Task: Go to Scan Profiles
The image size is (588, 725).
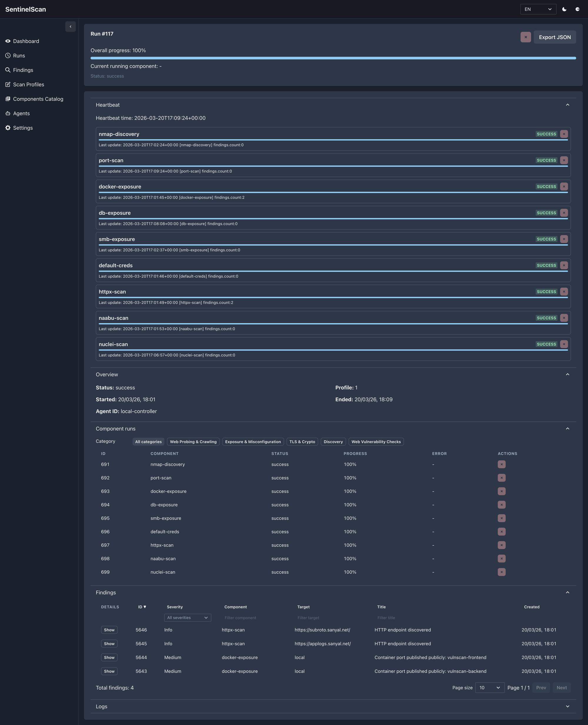Action: [x=29, y=84]
